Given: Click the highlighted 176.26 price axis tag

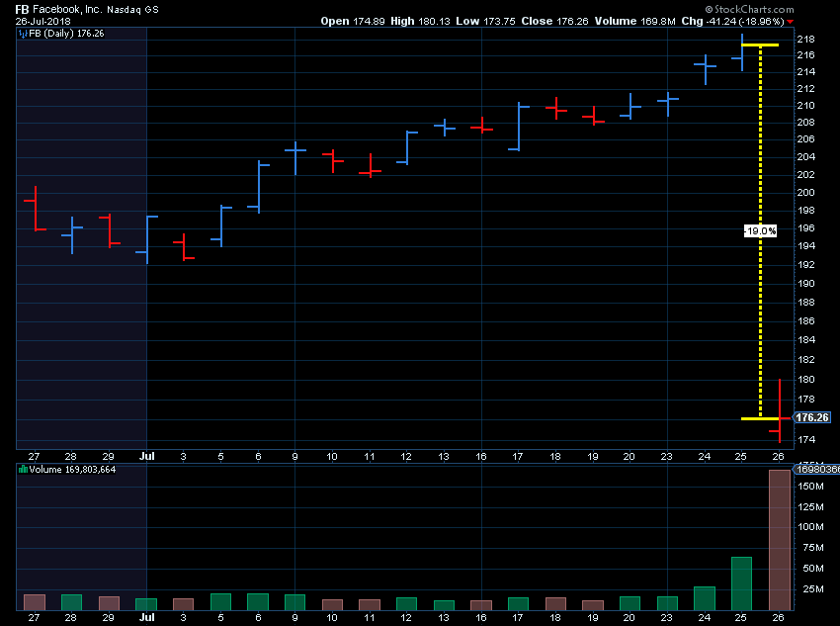Looking at the screenshot, I should point(811,417).
